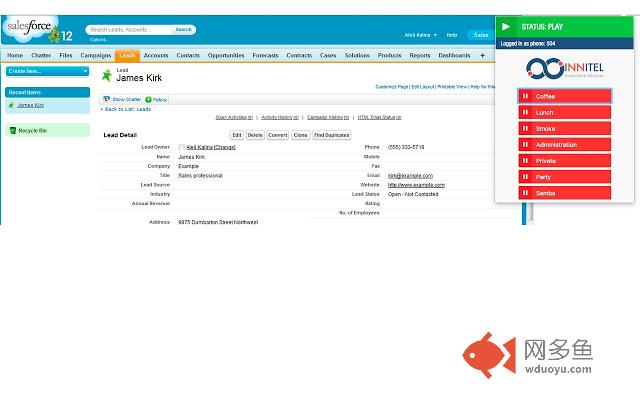
Task: Click the HTML Email Status link
Action: [380, 118]
